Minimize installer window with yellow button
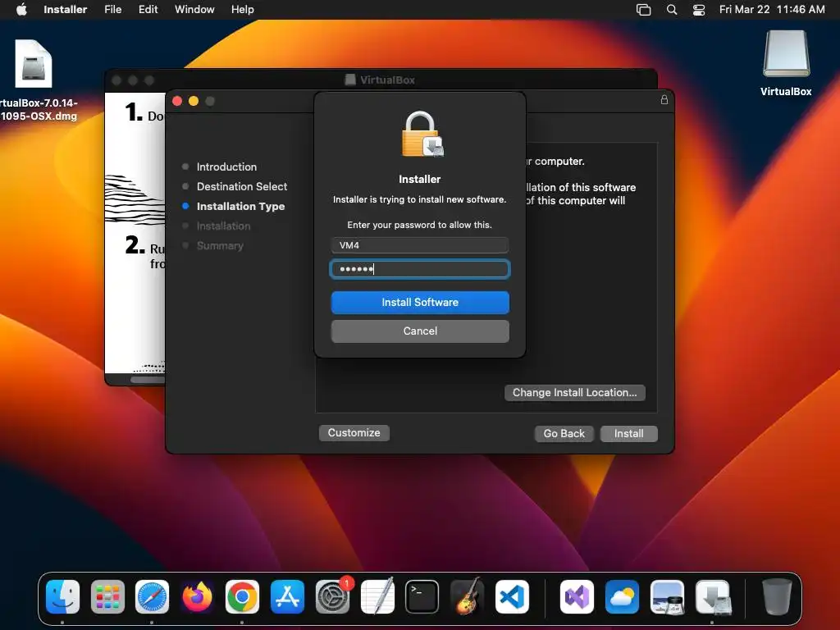The height and width of the screenshot is (630, 840). tap(194, 101)
